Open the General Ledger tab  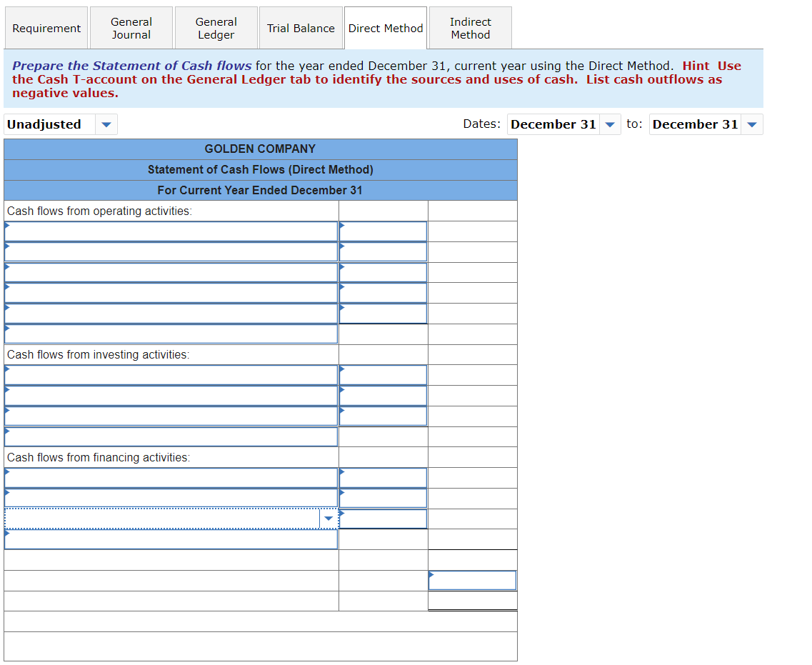[x=216, y=27]
